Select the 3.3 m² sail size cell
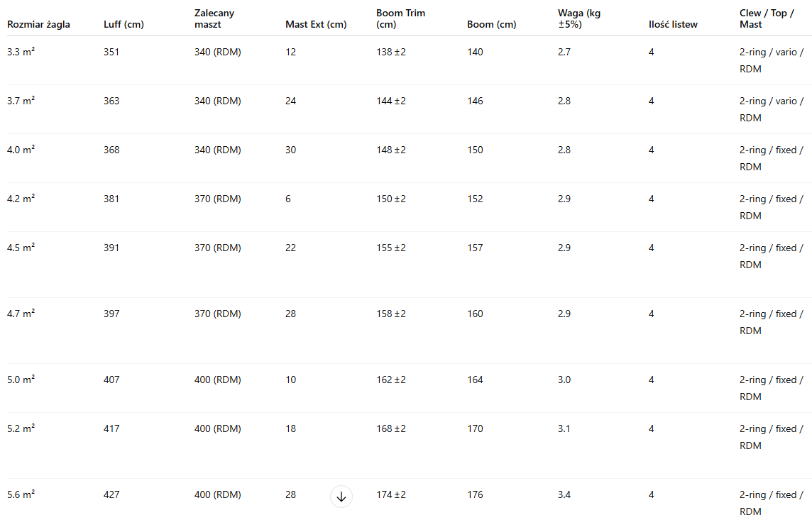Screen dimensions: 812x520 click(x=21, y=52)
